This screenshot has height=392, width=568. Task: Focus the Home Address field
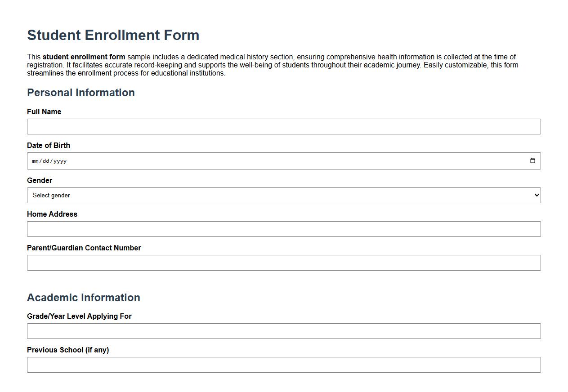(283, 229)
